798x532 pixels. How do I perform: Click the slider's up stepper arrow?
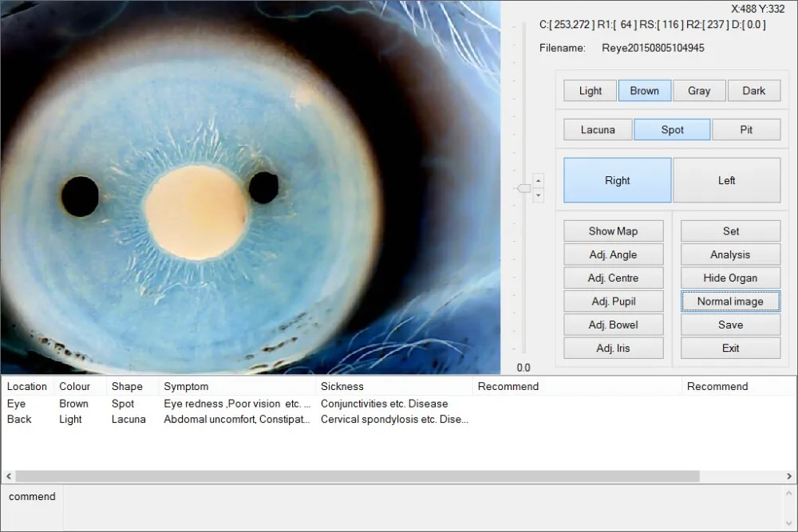(x=538, y=180)
